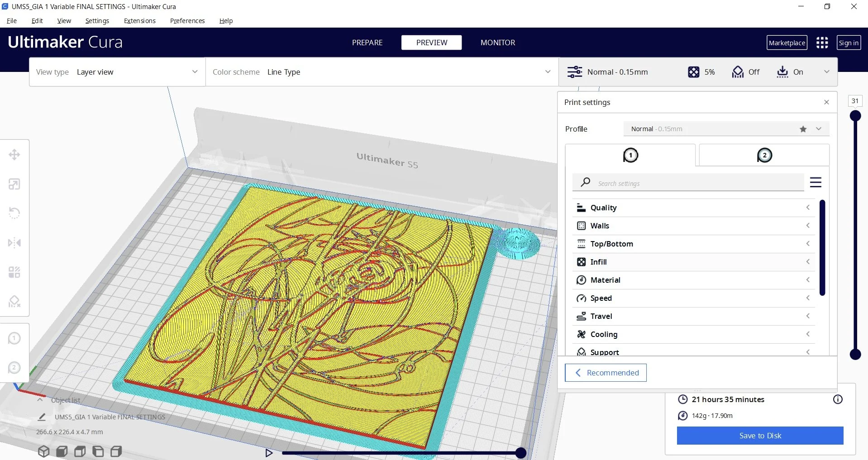The height and width of the screenshot is (460, 868).
Task: Click the support Off icon
Action: (x=738, y=72)
